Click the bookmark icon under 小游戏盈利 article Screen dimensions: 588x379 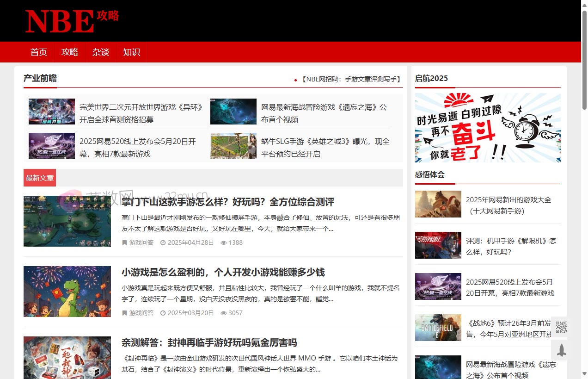tap(124, 313)
